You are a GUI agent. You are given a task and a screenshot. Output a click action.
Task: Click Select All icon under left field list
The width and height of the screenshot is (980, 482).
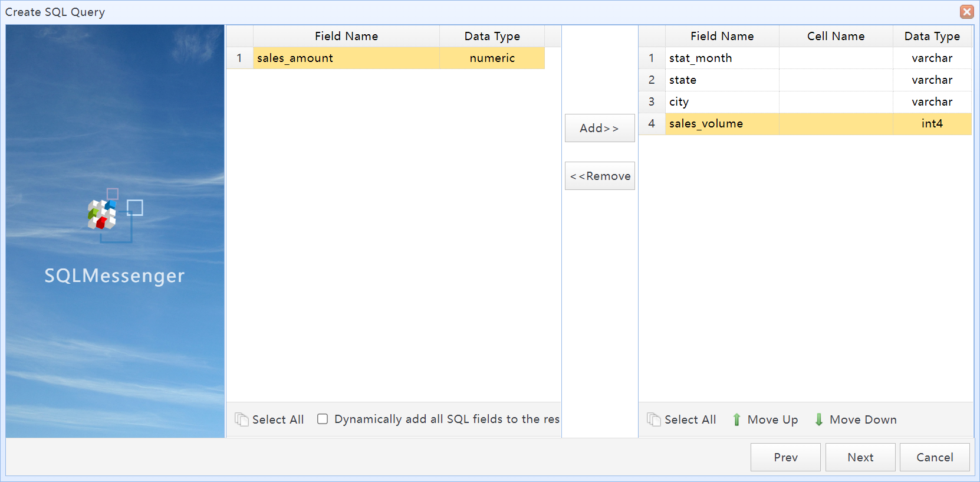(241, 419)
